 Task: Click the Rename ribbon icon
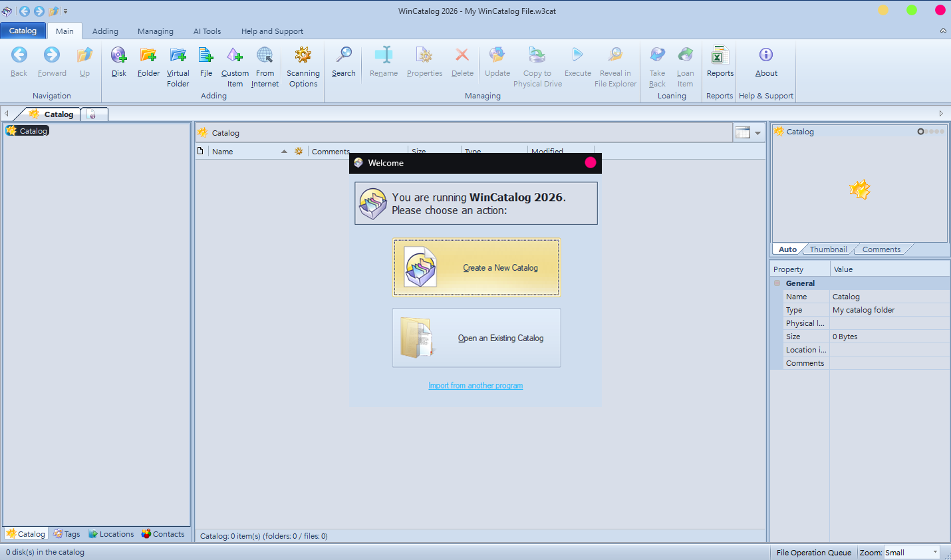click(384, 62)
